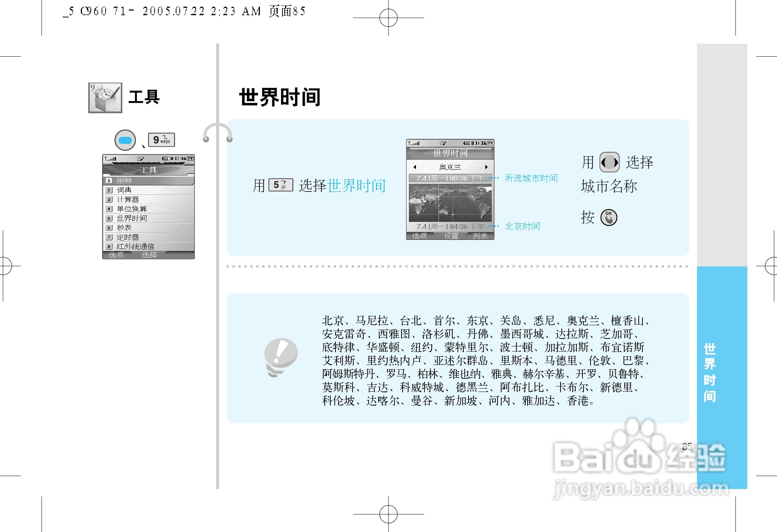Tap 列表 softkey on world time screen

coord(480,236)
